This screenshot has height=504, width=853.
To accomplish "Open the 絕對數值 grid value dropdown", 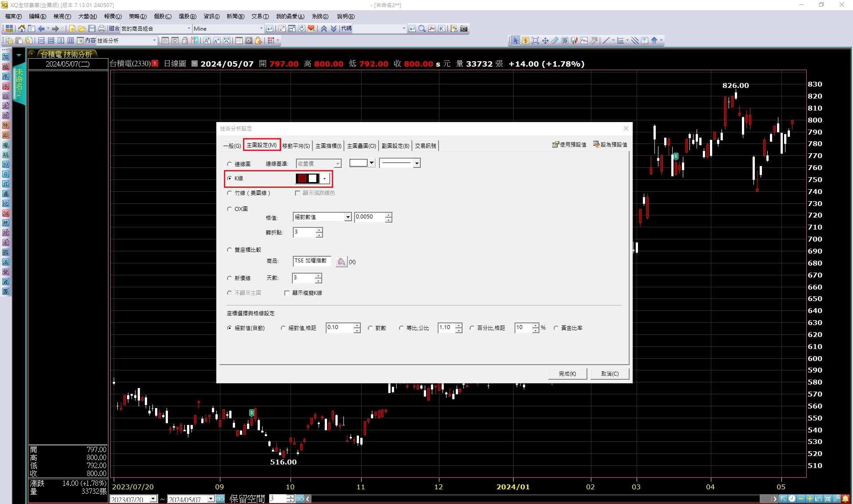I will click(x=347, y=217).
